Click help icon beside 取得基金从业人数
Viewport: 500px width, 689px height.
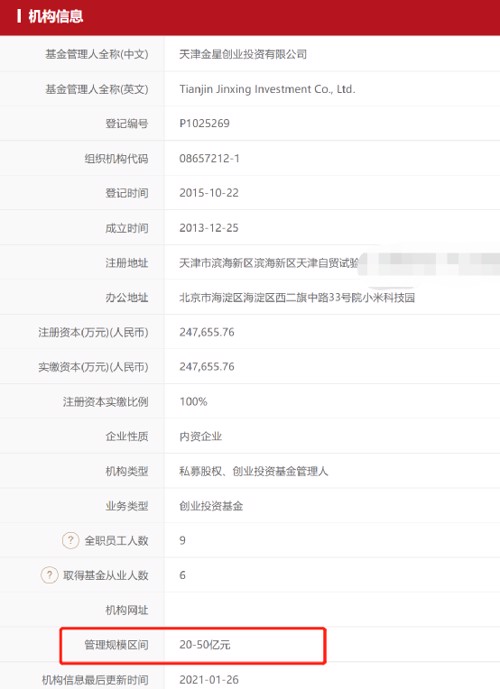[49, 575]
